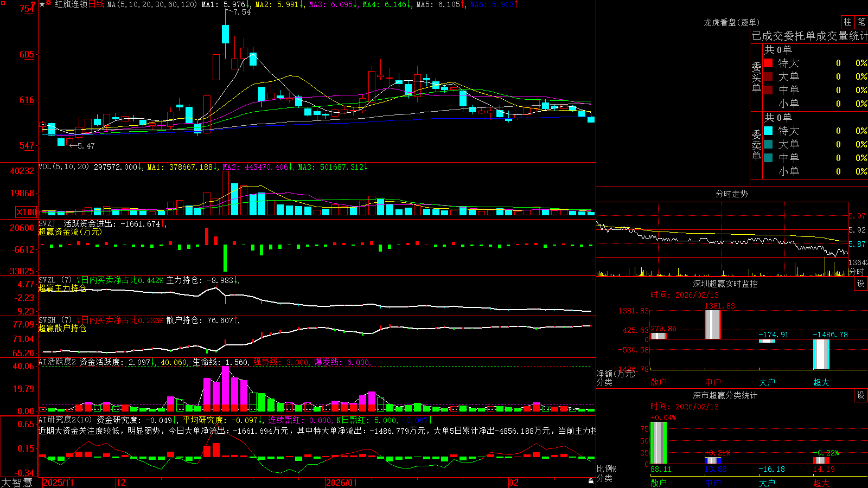The image size is (868, 488).
Task: Click the dark red 中单 swatch under 委买单
Action: click(x=768, y=90)
